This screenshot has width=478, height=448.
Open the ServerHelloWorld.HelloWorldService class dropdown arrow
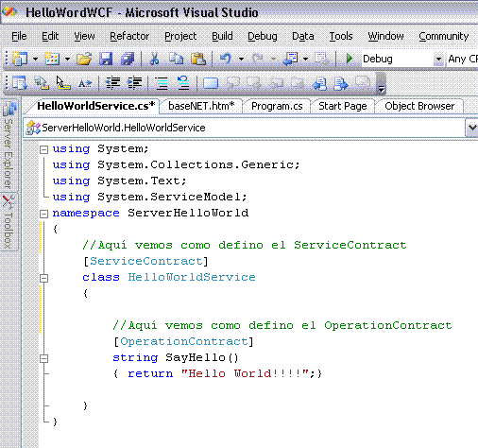click(x=471, y=128)
